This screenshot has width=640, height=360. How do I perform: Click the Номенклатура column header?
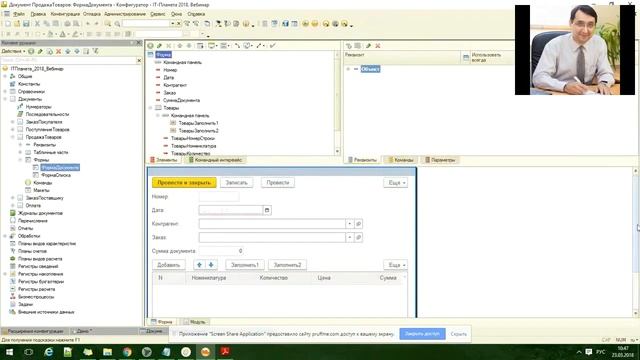point(209,278)
